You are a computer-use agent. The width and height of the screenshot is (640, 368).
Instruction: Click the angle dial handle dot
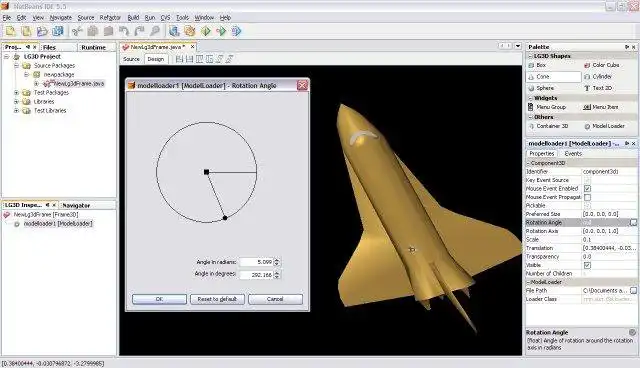pyautogui.click(x=225, y=218)
